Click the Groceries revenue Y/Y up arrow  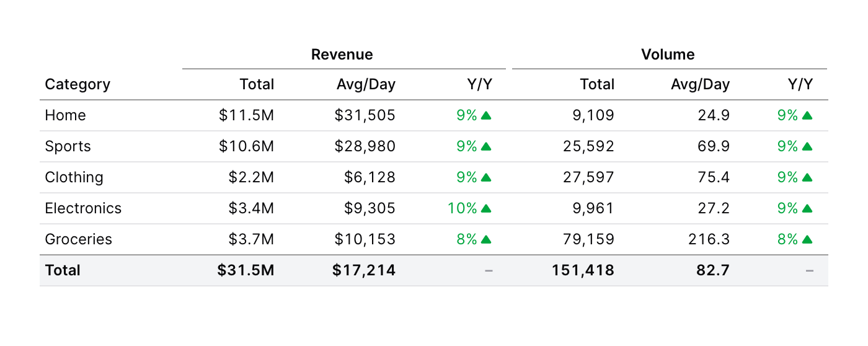[x=486, y=239]
